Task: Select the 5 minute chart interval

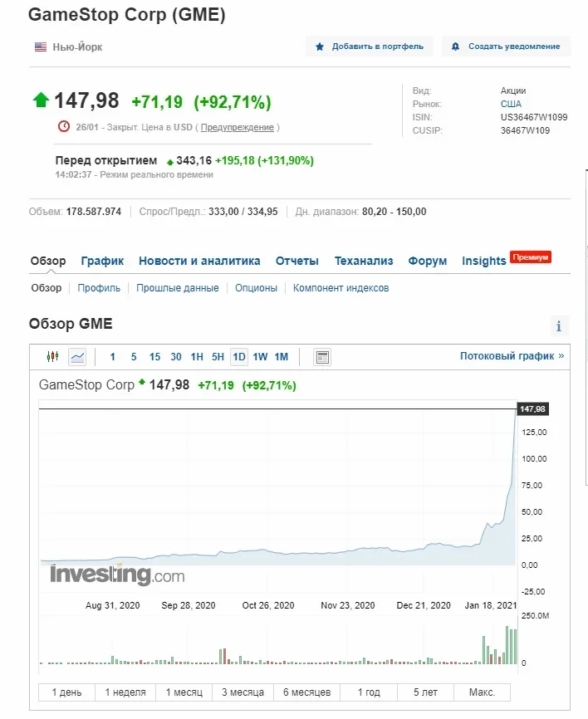Action: click(x=134, y=357)
